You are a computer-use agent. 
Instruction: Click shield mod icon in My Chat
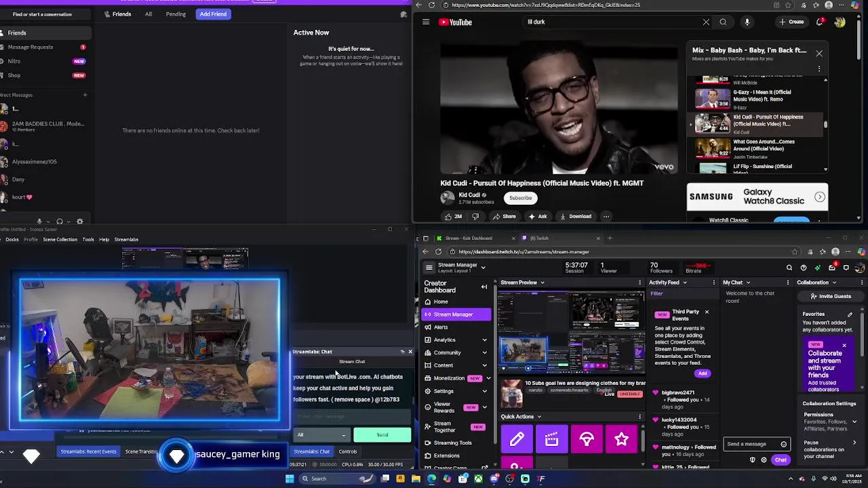[752, 460]
